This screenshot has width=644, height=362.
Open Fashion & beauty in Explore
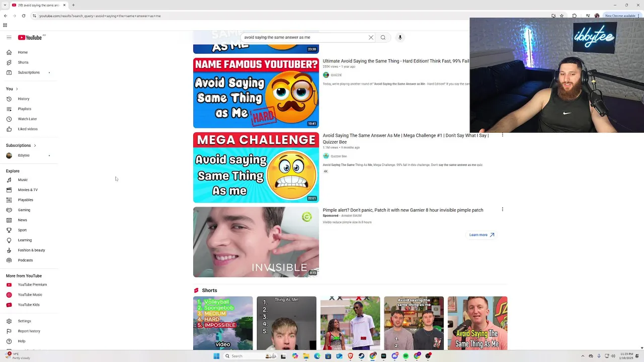[x=31, y=250]
